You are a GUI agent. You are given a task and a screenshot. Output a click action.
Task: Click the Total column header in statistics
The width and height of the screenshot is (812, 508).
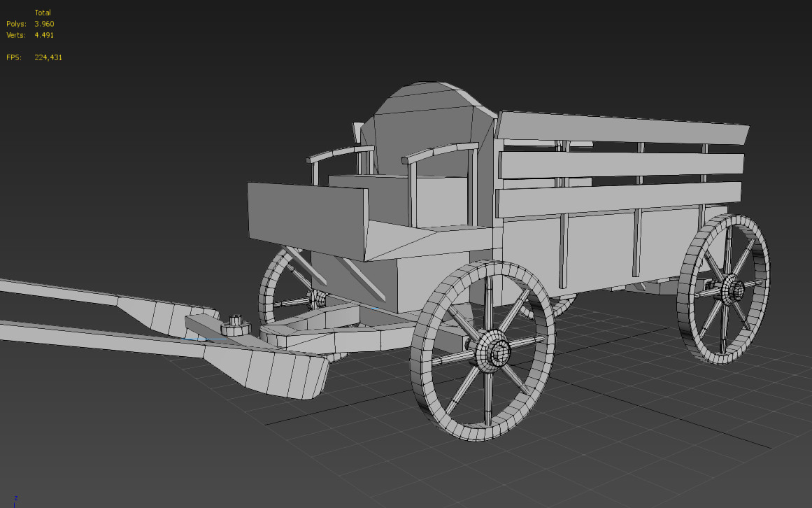tap(43, 12)
